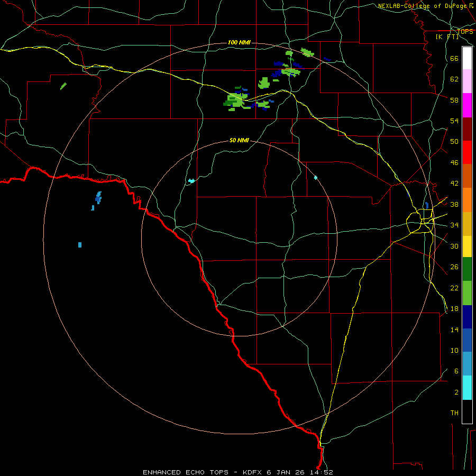Click the dark red (maroon) legend swatch

coord(467,129)
